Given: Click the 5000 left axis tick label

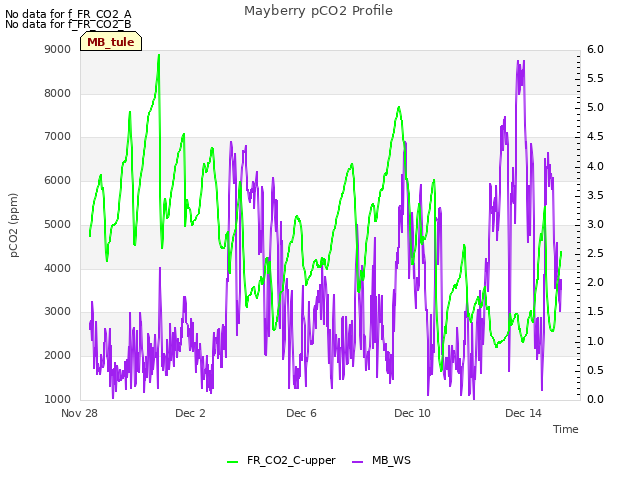Looking at the screenshot, I should click(58, 224).
